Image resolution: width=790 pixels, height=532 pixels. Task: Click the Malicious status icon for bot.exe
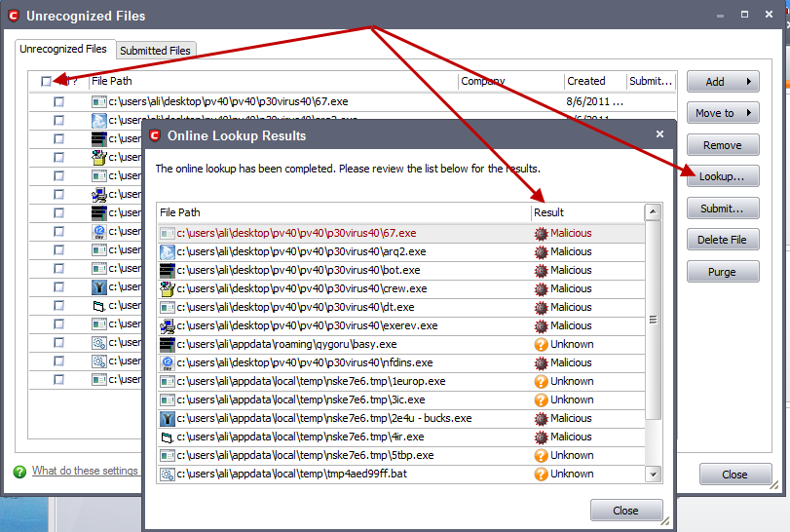[x=541, y=271]
